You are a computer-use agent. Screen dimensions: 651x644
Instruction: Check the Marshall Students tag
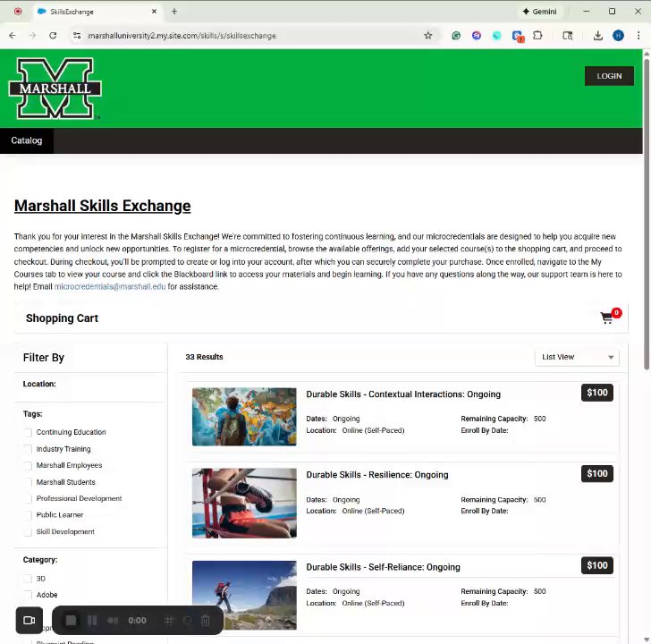coord(28,482)
